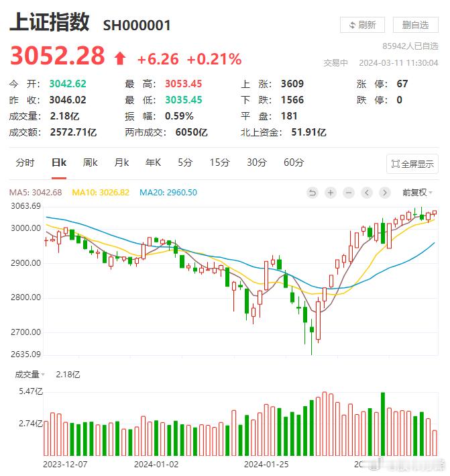
Task: Click the refresh 刷新 button
Action: coord(363,25)
